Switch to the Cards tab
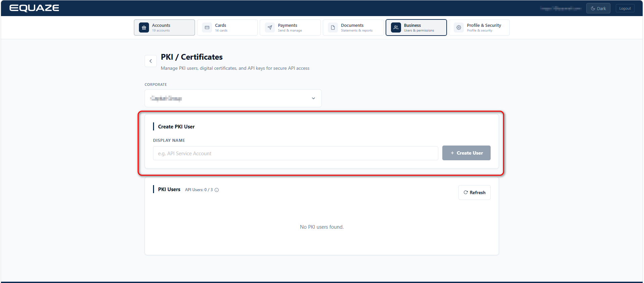This screenshot has height=283, width=644. [227, 27]
